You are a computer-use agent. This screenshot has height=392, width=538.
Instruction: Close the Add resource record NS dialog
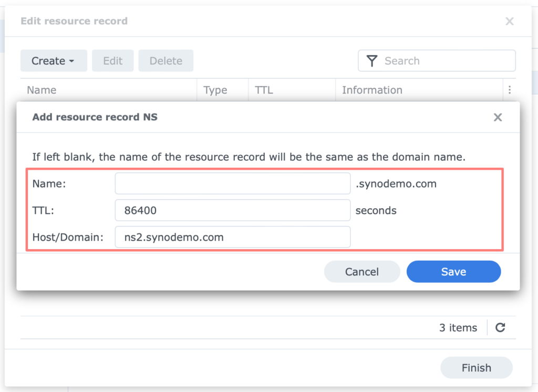(498, 117)
